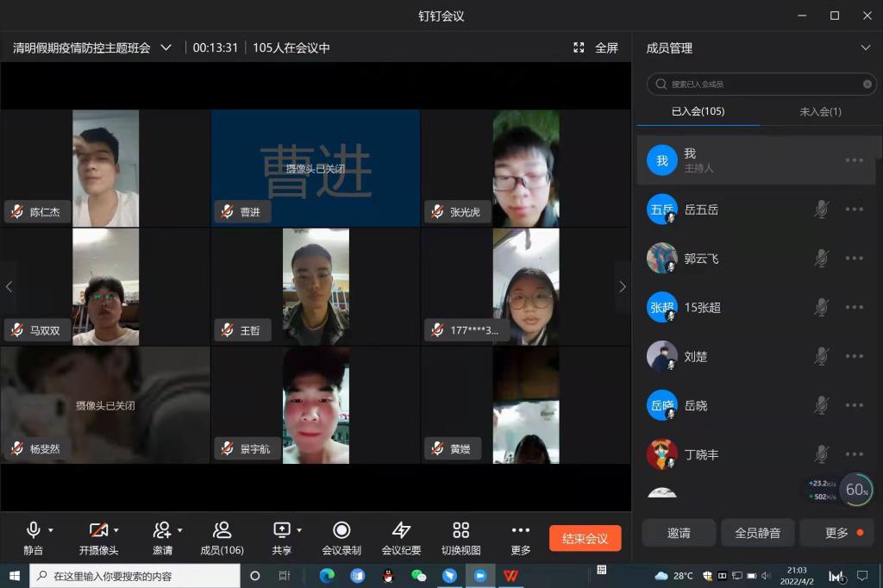Select 张光虎 video thumbnail
883x588 pixels.
point(526,168)
